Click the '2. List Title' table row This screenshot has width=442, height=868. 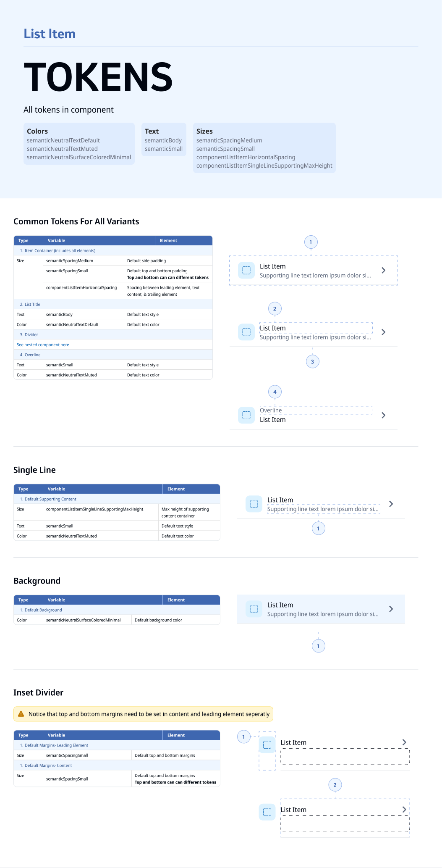click(x=113, y=304)
